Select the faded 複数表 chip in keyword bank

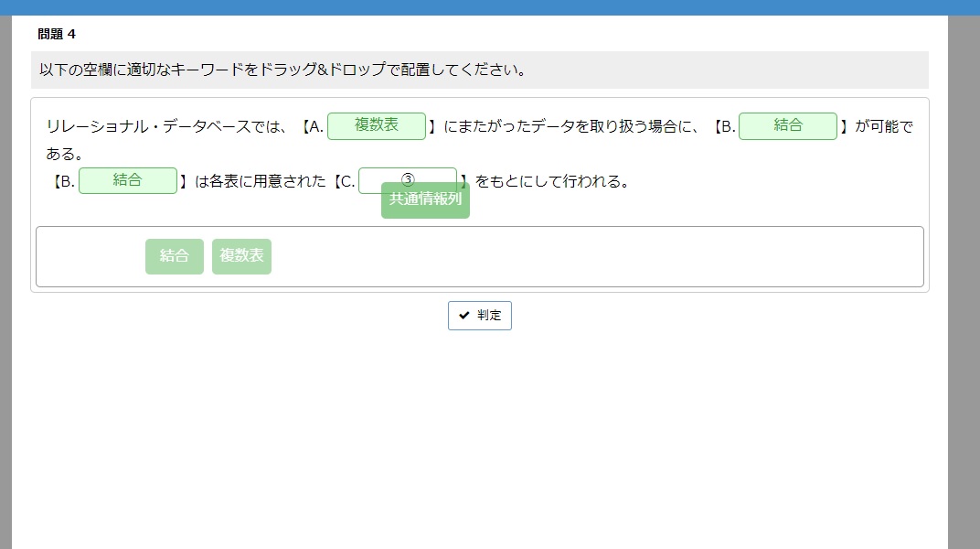[x=241, y=256]
